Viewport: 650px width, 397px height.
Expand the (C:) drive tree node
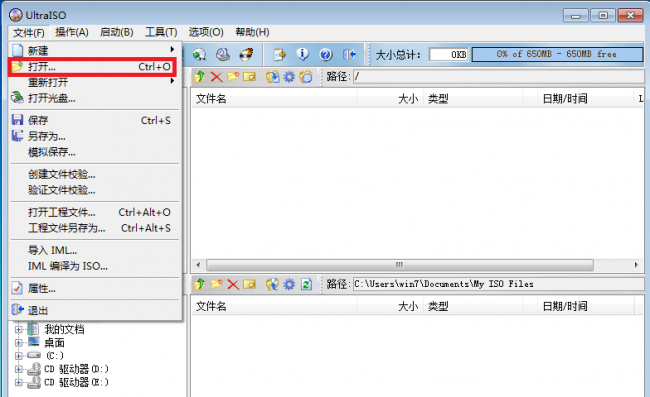[x=18, y=356]
